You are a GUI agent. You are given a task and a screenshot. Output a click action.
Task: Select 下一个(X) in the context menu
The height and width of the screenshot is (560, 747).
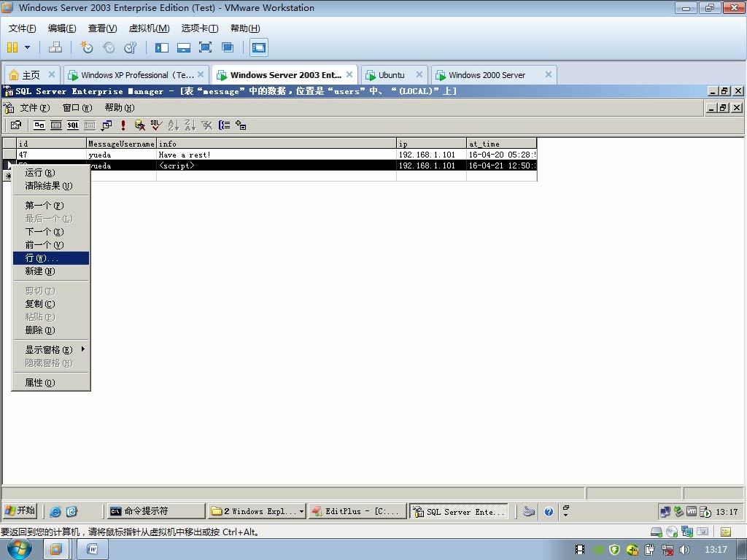[51, 231]
